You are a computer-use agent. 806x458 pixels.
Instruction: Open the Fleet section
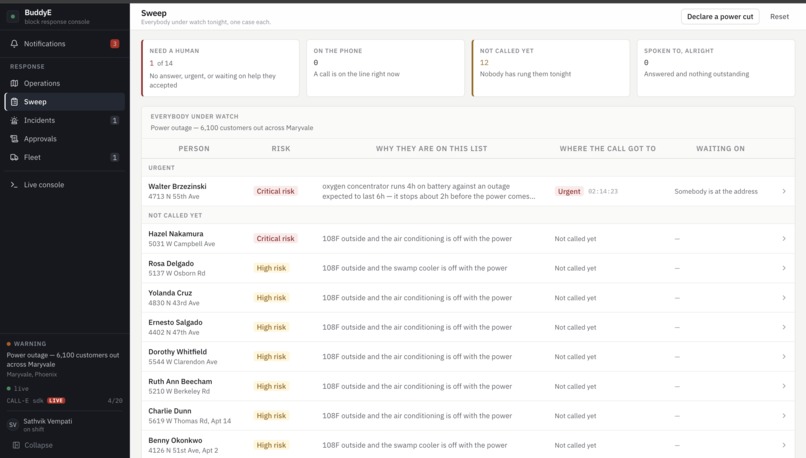(65, 157)
